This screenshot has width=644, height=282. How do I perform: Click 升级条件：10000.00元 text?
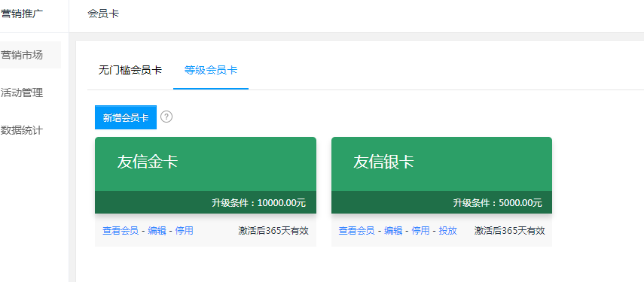pos(259,202)
